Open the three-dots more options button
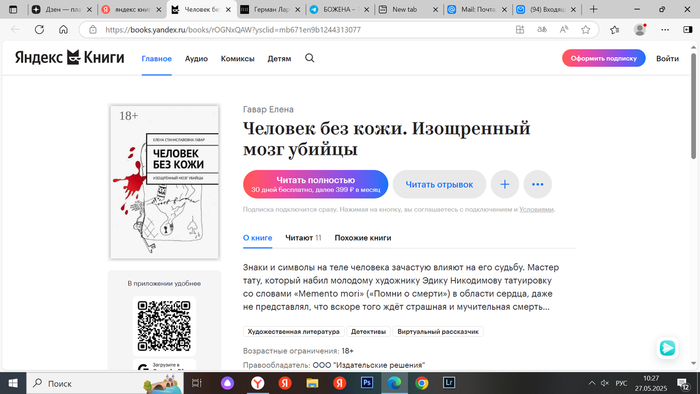 538,184
